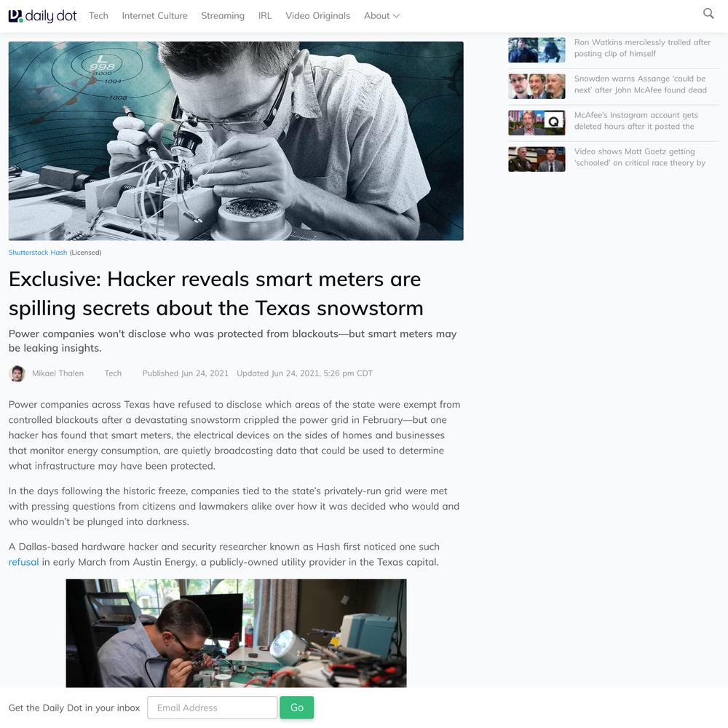Open search with magnifying glass icon
The width and height of the screenshot is (728, 728).
(x=708, y=13)
